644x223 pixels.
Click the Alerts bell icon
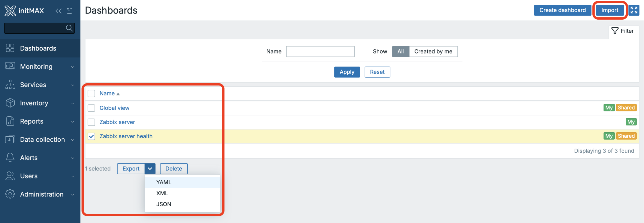10,157
